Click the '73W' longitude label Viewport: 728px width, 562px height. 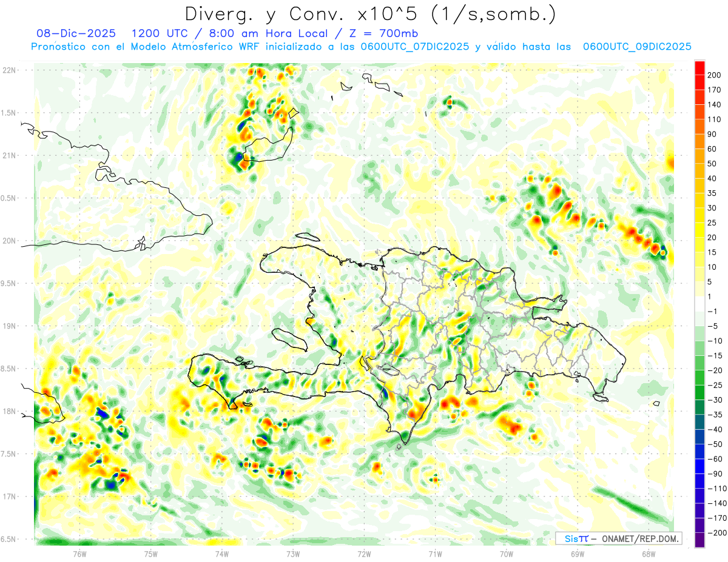pos(292,554)
